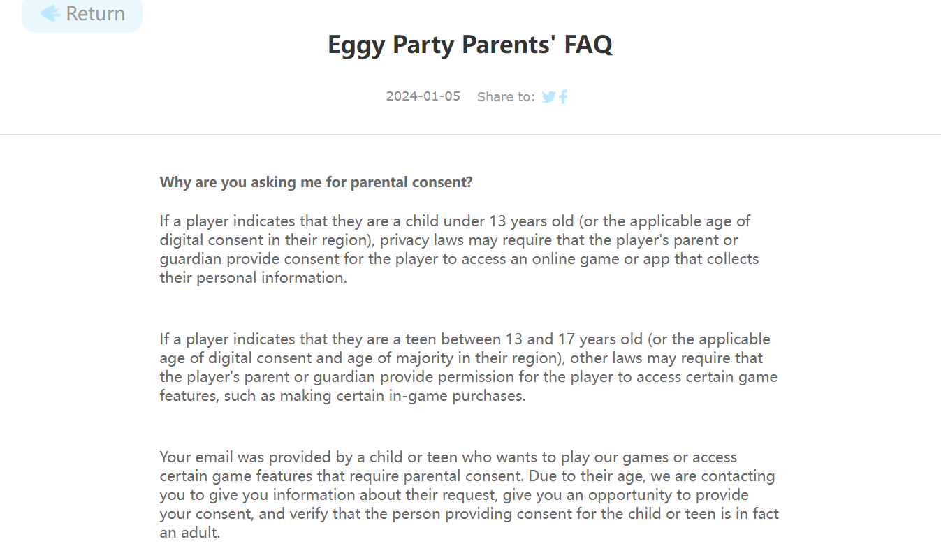This screenshot has width=941, height=560.
Task: Click the line starting "age of digital consent and age"
Action: coord(461,358)
